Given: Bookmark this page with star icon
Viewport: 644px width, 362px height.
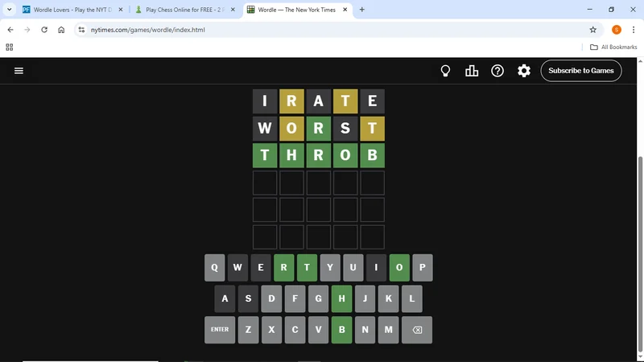Looking at the screenshot, I should tap(592, 30).
